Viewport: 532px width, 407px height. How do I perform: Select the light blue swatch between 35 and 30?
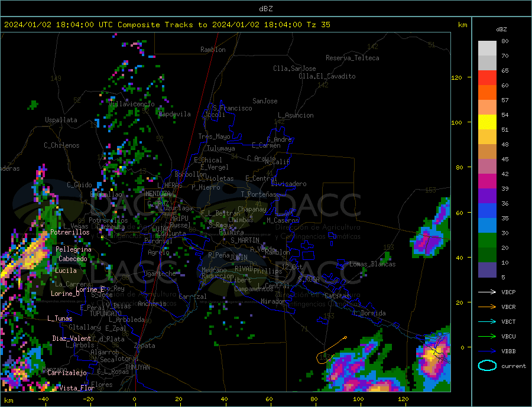(487, 226)
